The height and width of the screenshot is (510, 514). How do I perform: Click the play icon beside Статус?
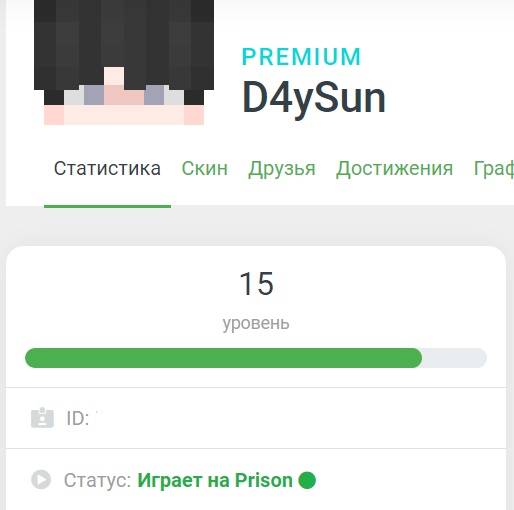(x=41, y=480)
